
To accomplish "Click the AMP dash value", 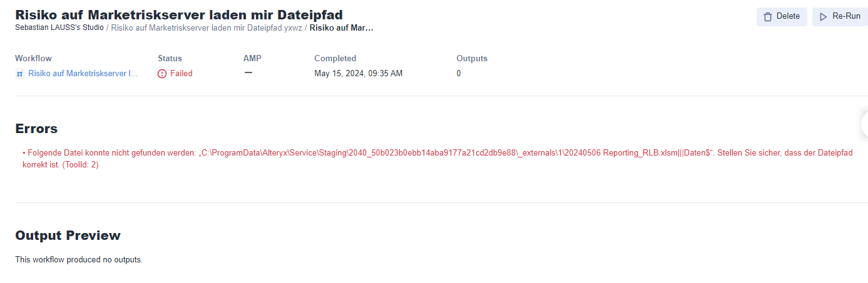I will [x=248, y=72].
